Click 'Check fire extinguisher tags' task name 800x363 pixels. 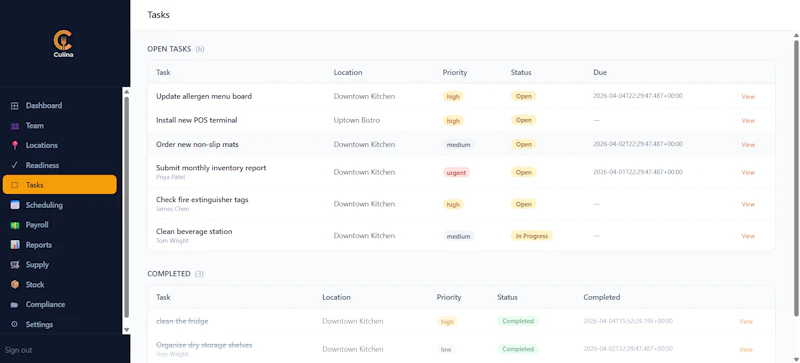tap(202, 200)
